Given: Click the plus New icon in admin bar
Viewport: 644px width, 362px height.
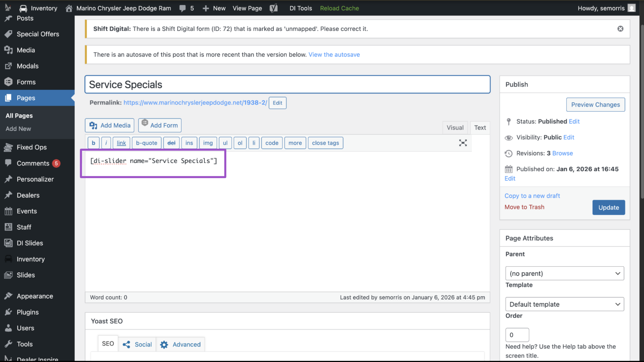Looking at the screenshot, I should coord(206,8).
